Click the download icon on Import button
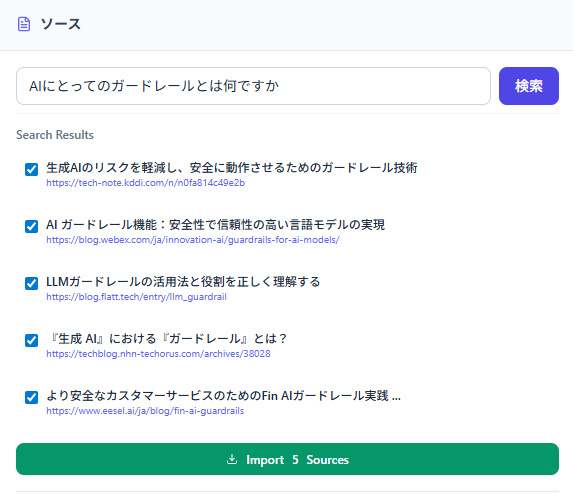This screenshot has width=573, height=494. (232, 459)
